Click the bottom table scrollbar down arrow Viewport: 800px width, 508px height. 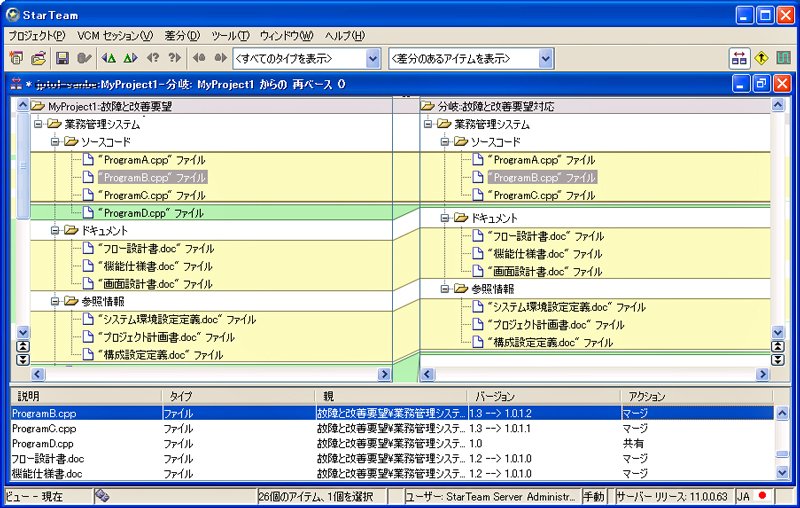pyautogui.click(x=783, y=473)
